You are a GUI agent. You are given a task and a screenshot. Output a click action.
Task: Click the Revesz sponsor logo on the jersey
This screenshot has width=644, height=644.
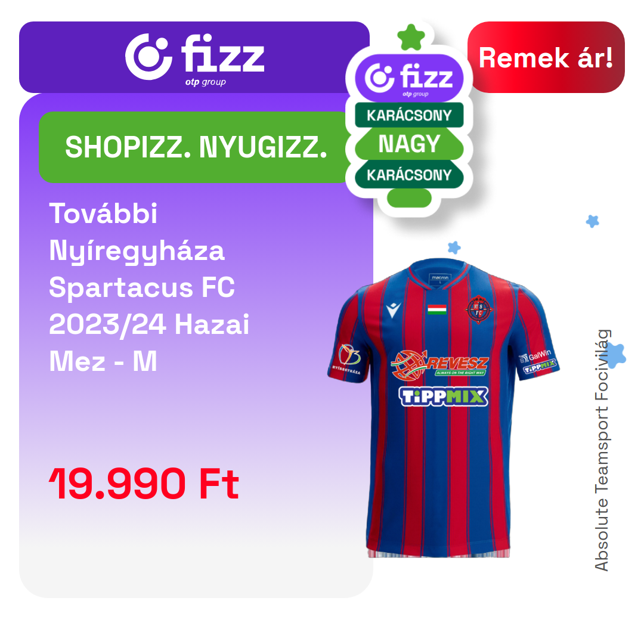(439, 364)
